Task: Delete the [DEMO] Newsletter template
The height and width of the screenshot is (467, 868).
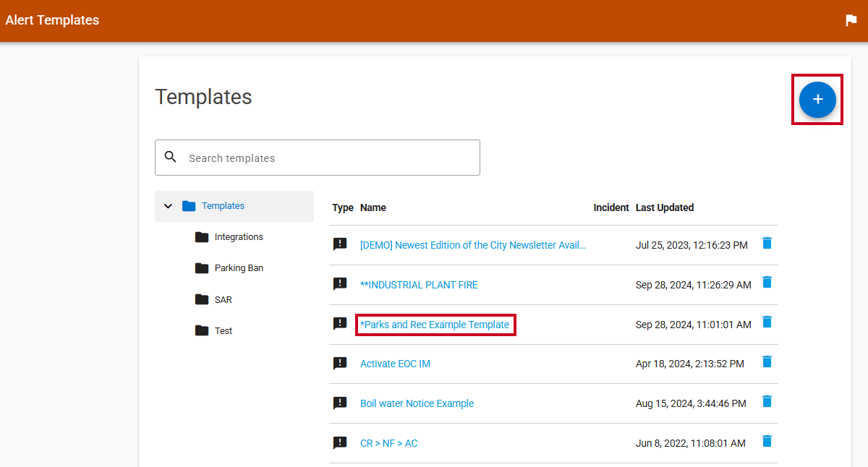Action: [x=767, y=243]
